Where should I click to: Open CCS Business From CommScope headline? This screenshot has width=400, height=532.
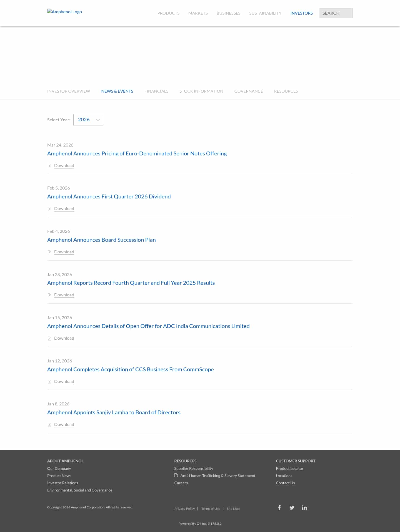pyautogui.click(x=131, y=369)
